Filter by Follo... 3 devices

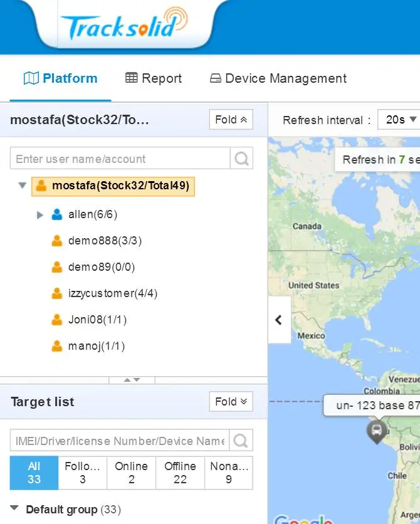(x=83, y=473)
